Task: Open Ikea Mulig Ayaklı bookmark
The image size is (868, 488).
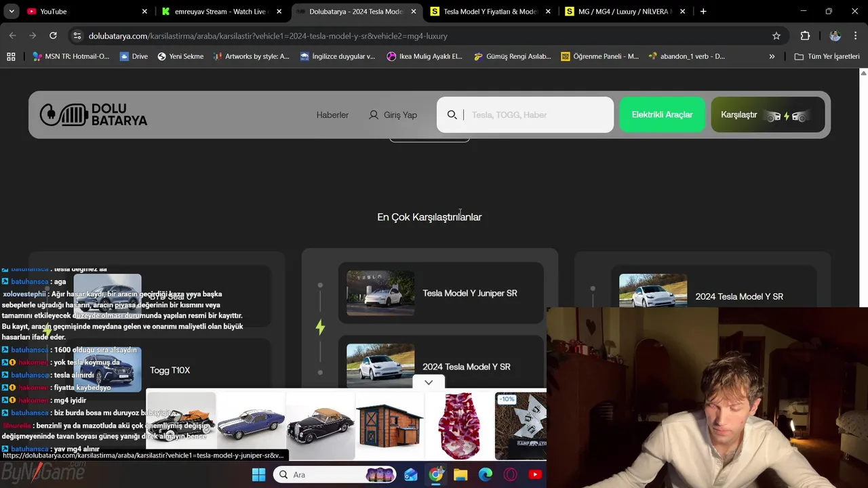Action: click(425, 56)
